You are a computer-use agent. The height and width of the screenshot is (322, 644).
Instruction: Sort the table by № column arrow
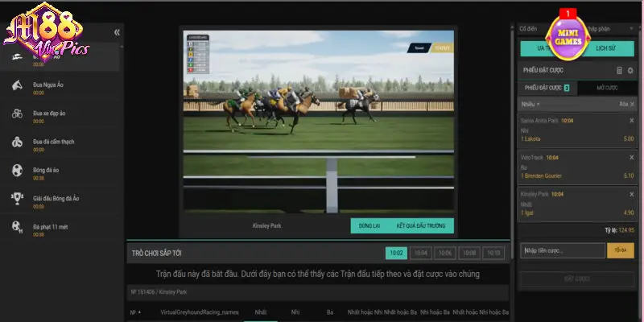pos(138,312)
